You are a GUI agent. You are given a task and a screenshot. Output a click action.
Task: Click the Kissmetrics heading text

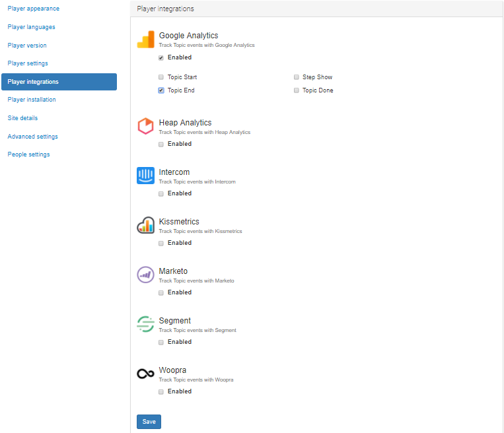[179, 222]
